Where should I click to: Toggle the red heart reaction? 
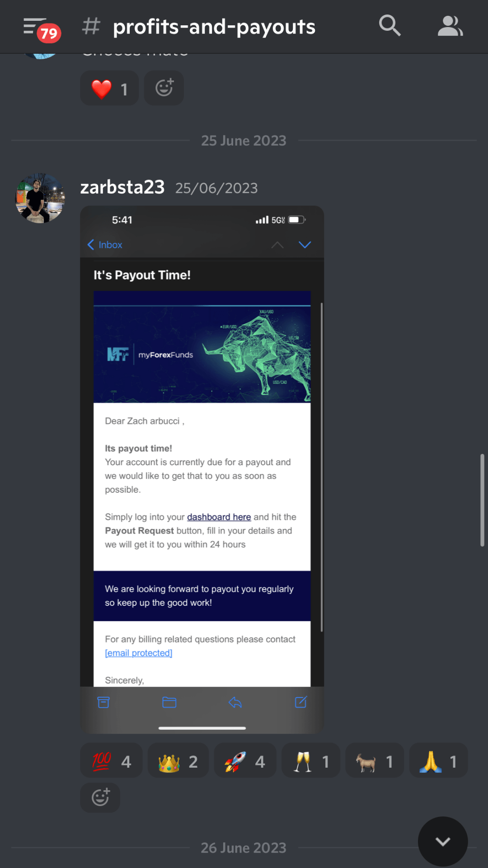109,88
